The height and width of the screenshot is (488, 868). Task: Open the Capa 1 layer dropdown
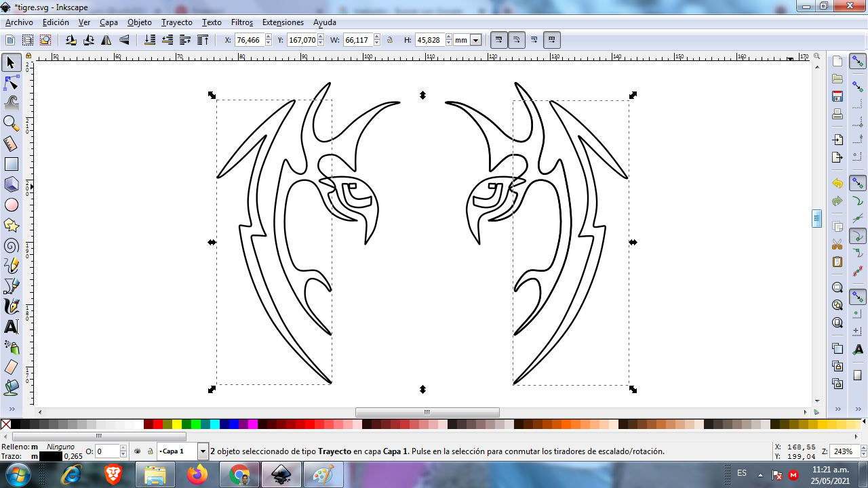[203, 451]
